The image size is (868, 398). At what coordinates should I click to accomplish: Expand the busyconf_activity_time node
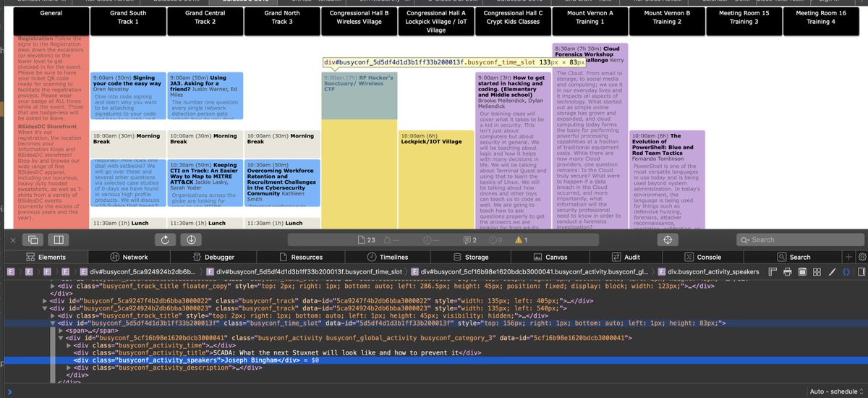click(69, 345)
